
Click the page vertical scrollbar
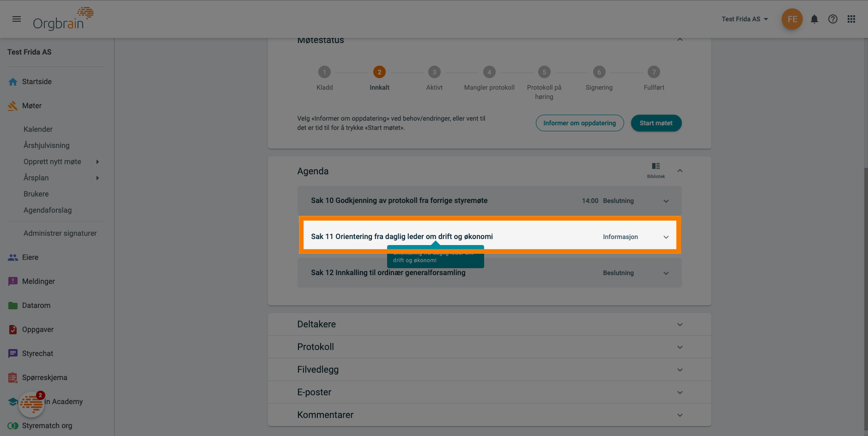pos(866,299)
